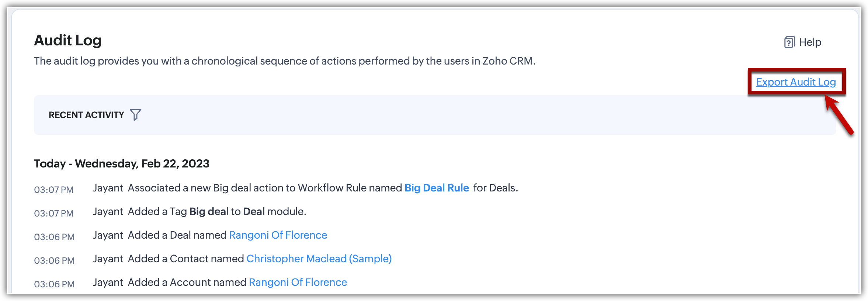Open contact Christopher Maclead (Sample)
868x301 pixels.
[319, 259]
